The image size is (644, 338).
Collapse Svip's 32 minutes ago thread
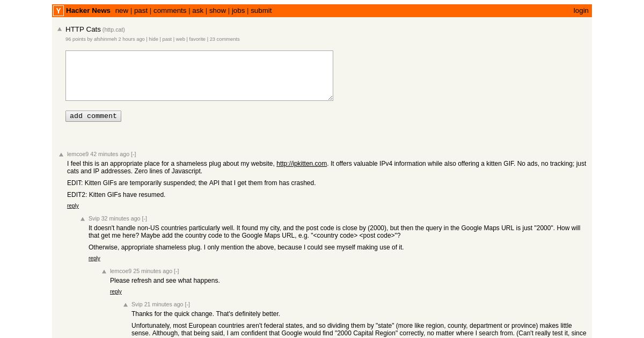(x=144, y=219)
